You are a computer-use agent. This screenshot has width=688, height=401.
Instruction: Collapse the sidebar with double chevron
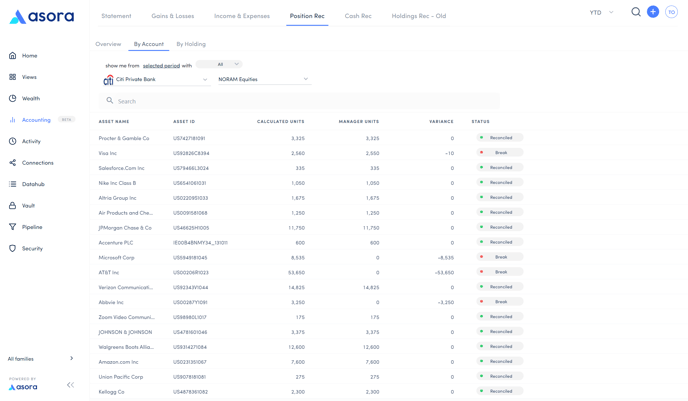(70, 385)
